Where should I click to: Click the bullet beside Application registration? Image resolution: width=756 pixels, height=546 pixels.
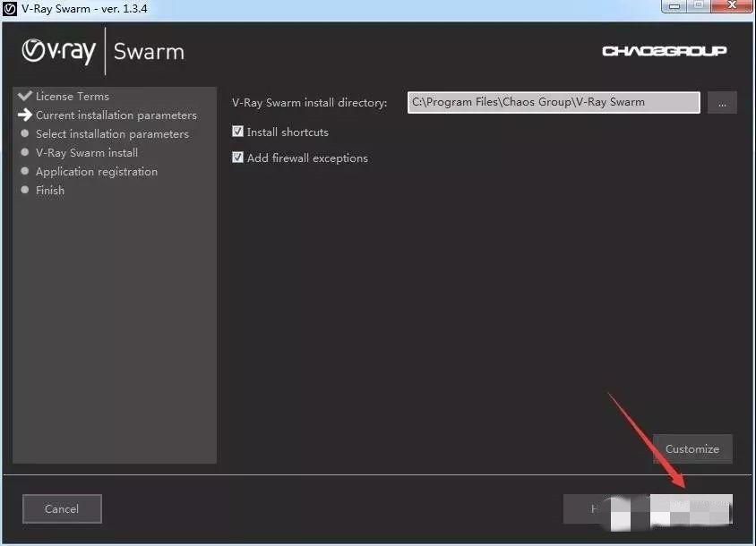click(25, 172)
